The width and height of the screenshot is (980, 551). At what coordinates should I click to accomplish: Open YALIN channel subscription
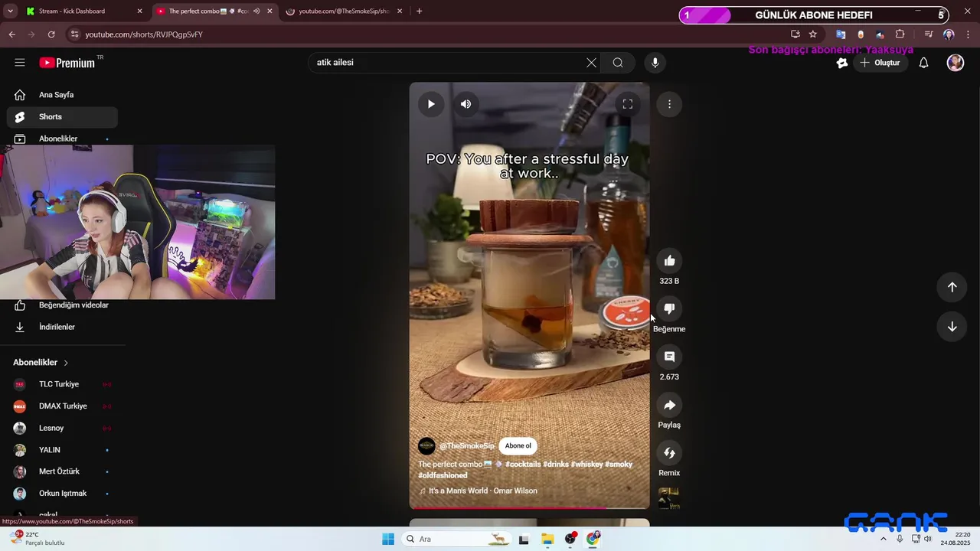[x=62, y=450]
